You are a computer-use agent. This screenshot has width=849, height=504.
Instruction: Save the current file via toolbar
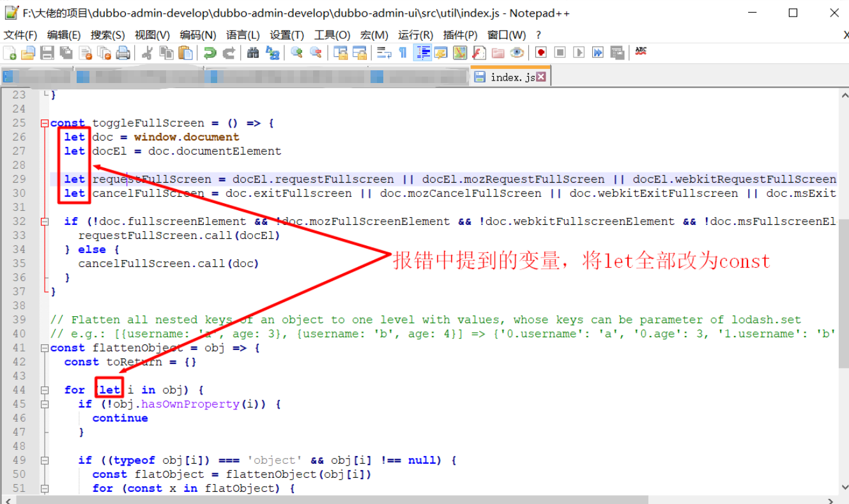click(x=47, y=52)
